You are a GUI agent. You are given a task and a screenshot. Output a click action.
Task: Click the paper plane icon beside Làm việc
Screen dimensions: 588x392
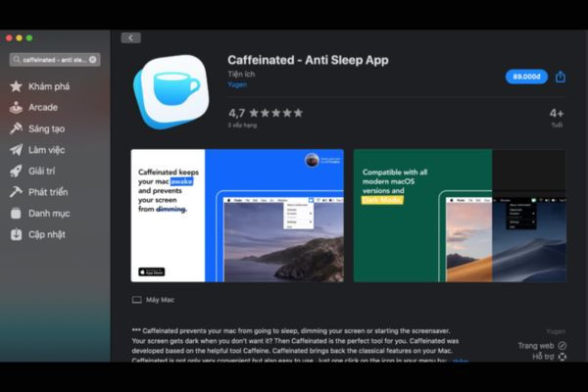click(16, 150)
